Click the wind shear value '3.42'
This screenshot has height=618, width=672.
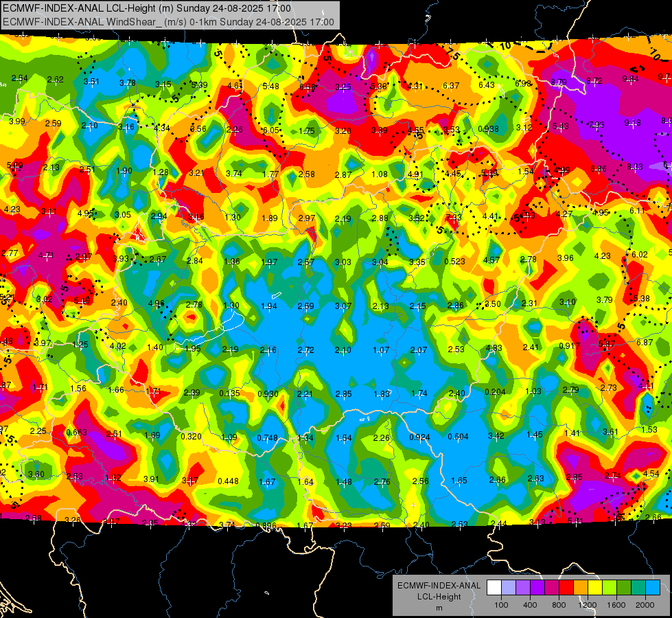(x=496, y=435)
